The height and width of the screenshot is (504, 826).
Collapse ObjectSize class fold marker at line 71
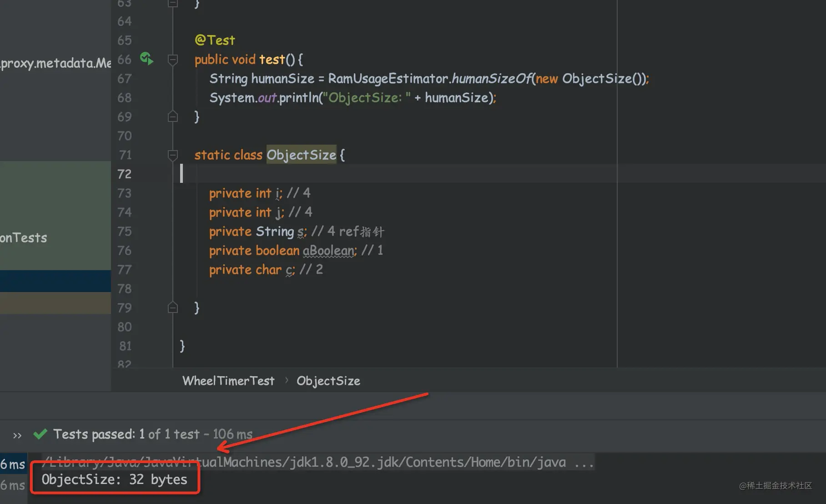coord(173,155)
